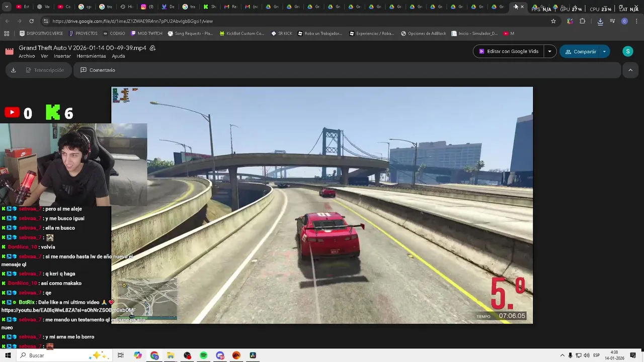Viewport: 644px width, 362px height.
Task: Open the Insertar menu
Action: click(x=62, y=56)
